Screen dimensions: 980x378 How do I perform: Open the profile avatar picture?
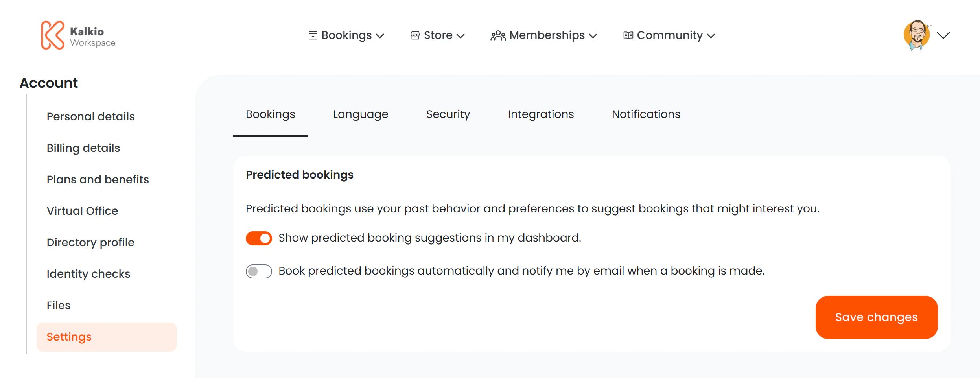(916, 35)
